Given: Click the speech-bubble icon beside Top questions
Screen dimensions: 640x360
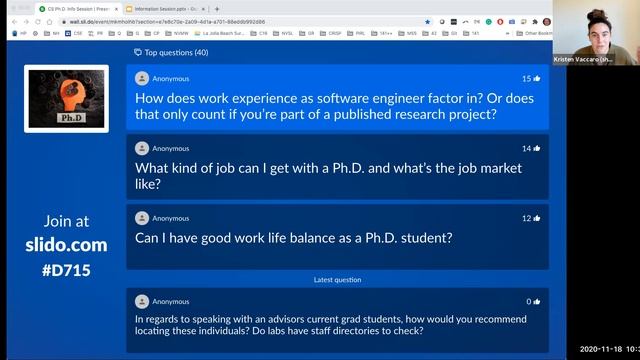Looking at the screenshot, I should (x=138, y=52).
